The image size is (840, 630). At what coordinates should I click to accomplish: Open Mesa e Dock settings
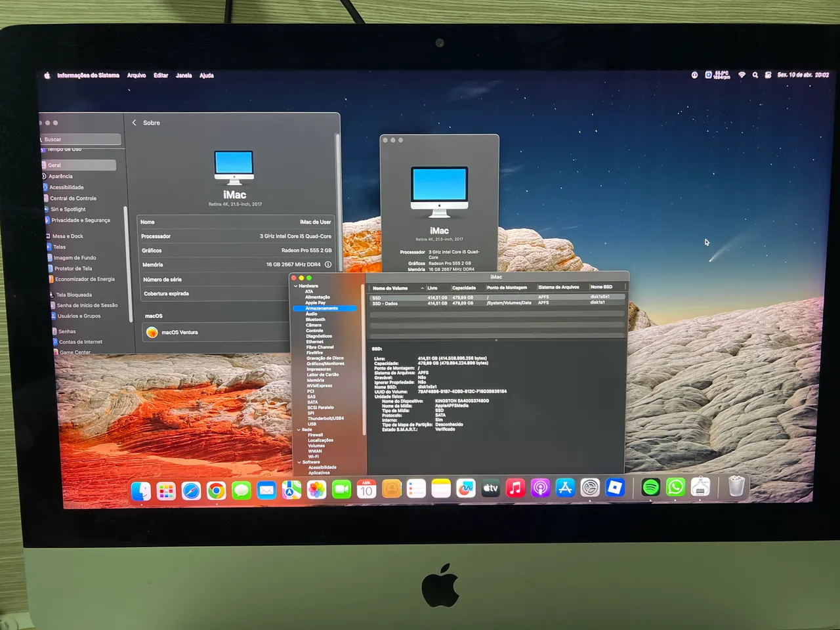[x=68, y=236]
